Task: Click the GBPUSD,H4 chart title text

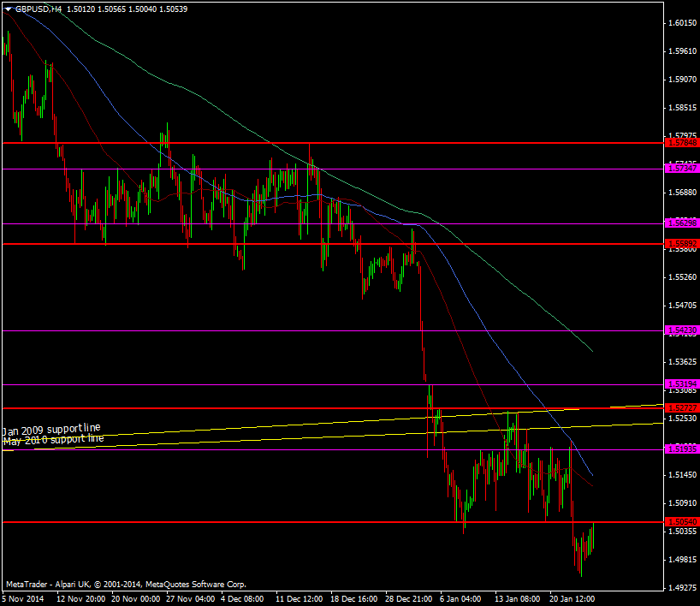Action: [x=39, y=9]
